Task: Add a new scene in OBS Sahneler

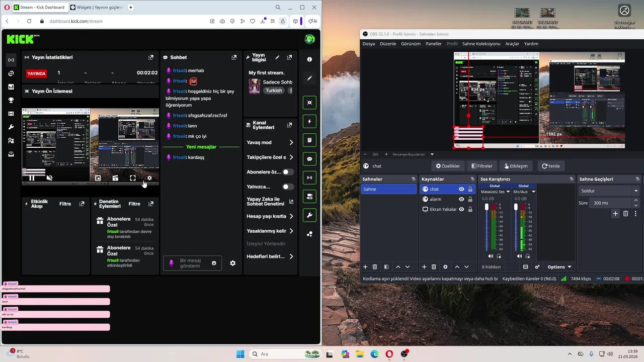Action: point(366,267)
